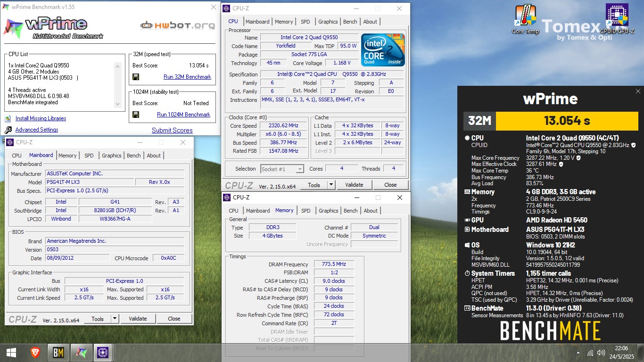This screenshot has height=362, width=644.
Task: Click Validate in the CPU-Z Mainboard window
Action: tap(138, 319)
